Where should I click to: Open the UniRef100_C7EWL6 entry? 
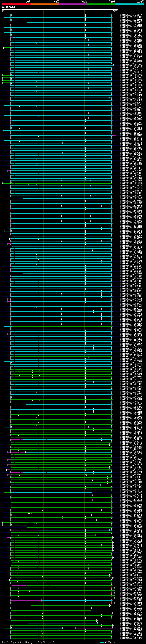[131, 156]
